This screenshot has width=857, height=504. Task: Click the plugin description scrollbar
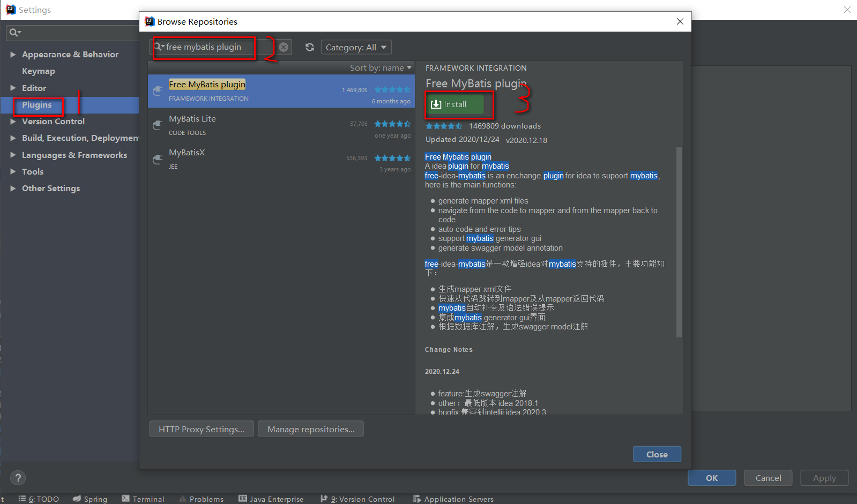click(x=679, y=242)
